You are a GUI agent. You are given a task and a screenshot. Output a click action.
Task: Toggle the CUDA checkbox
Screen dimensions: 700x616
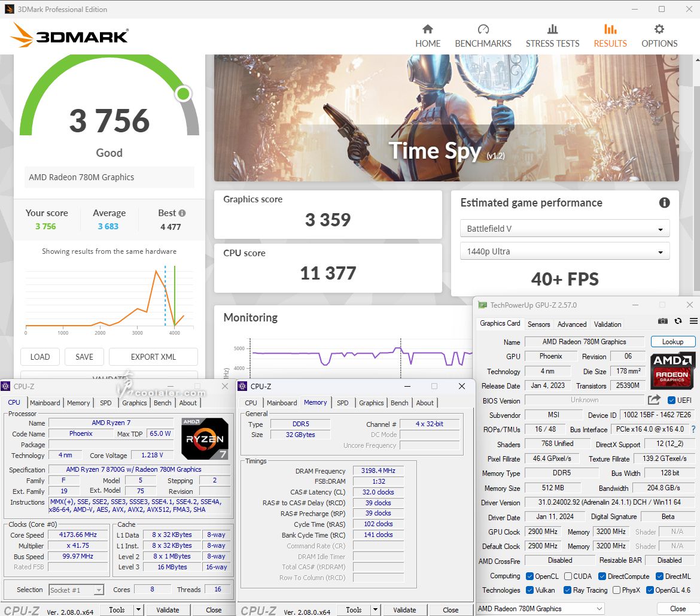pyautogui.click(x=568, y=576)
